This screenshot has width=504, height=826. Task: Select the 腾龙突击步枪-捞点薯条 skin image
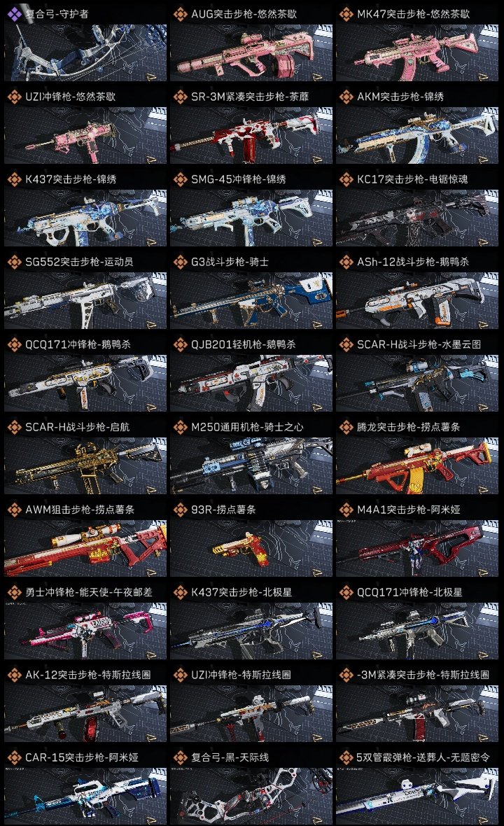pos(417,465)
